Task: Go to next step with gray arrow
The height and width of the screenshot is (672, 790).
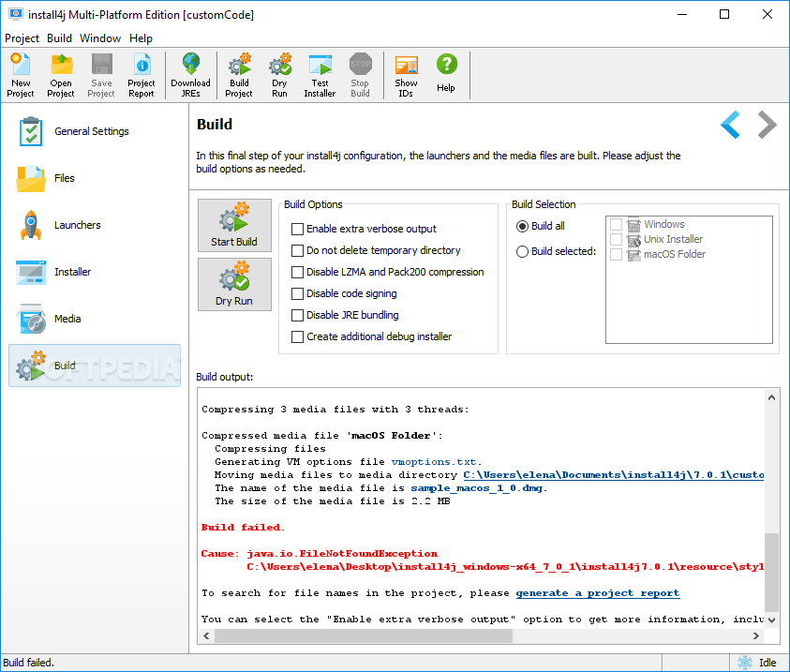Action: tap(767, 125)
